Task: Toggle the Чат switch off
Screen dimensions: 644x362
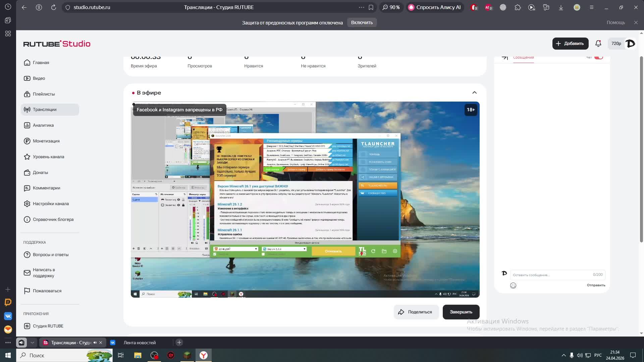Action: point(599,57)
